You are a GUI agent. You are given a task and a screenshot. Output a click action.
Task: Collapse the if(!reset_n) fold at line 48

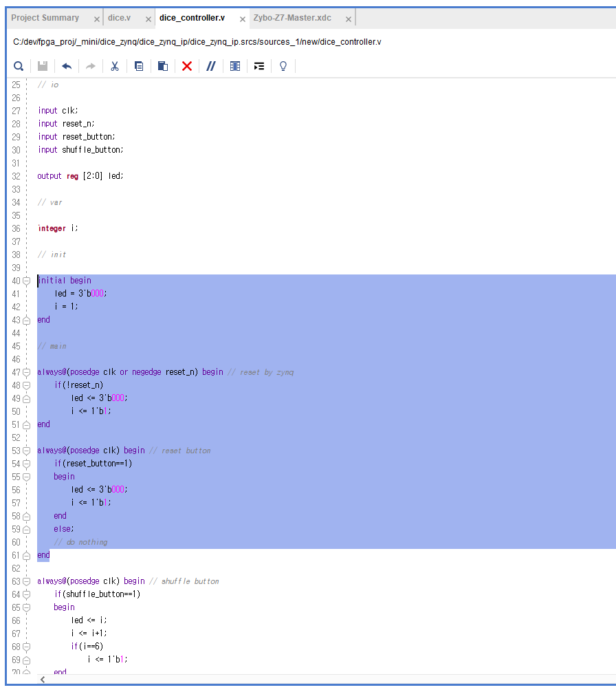click(x=26, y=385)
